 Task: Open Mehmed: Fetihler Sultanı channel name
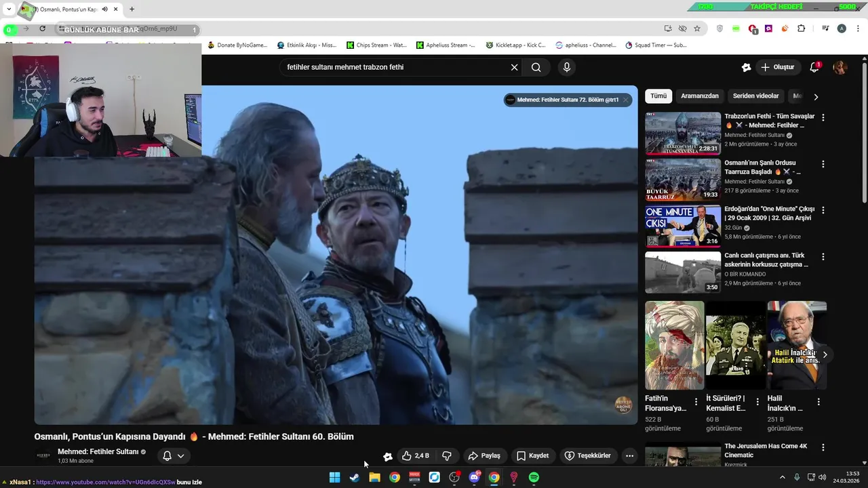click(x=98, y=451)
